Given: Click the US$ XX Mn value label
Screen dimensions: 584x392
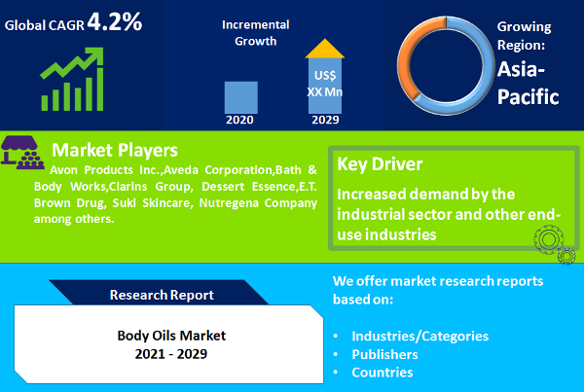Looking at the screenshot, I should point(325,84).
